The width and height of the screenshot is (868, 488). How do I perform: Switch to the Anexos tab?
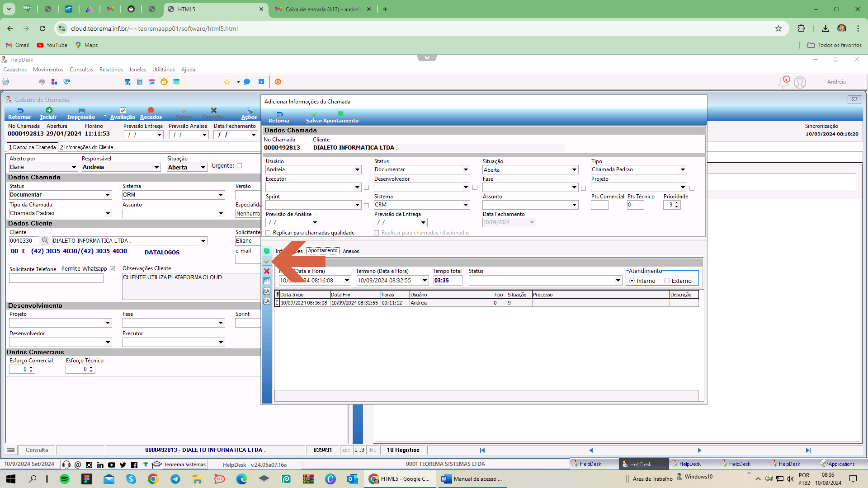click(351, 251)
